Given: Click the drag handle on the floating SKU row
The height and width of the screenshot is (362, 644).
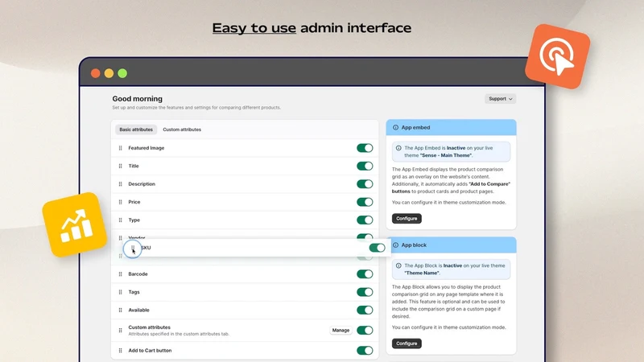Looking at the screenshot, I should [x=133, y=248].
